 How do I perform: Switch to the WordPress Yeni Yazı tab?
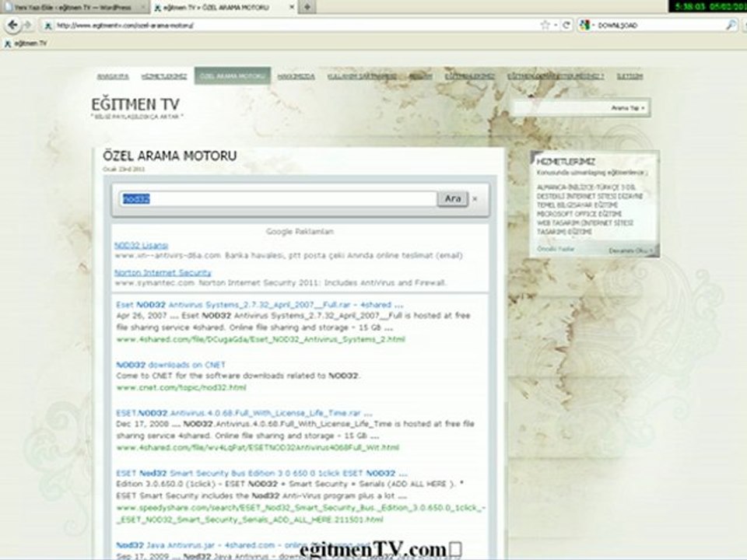tap(75, 7)
